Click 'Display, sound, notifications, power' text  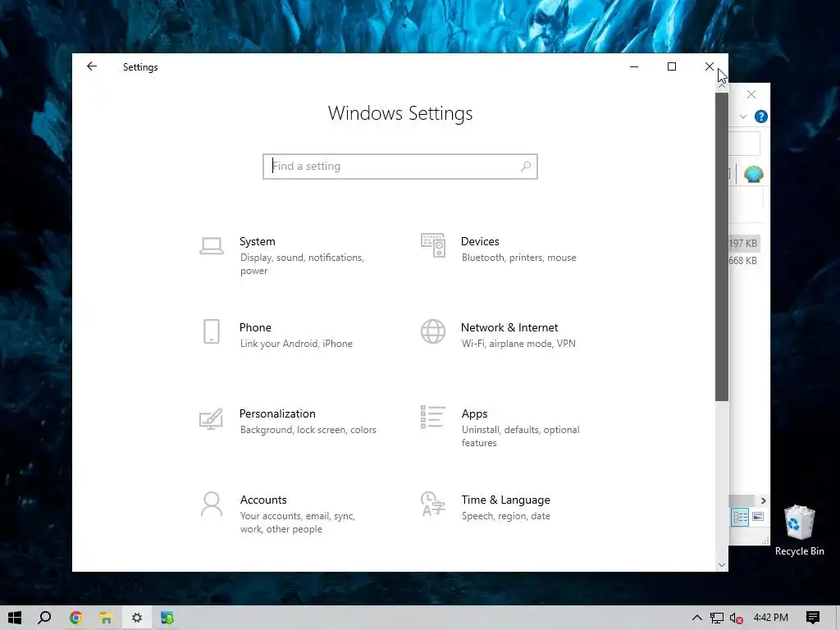tap(302, 264)
